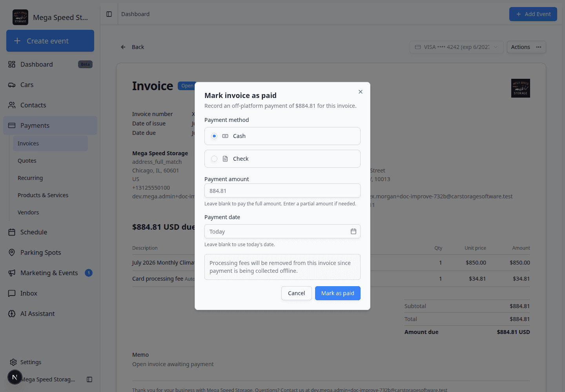Click the check document icon
This screenshot has width=565, height=392.
[x=225, y=159]
